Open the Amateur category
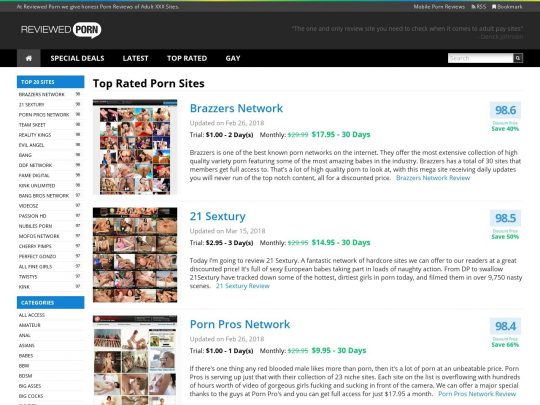 point(30,325)
